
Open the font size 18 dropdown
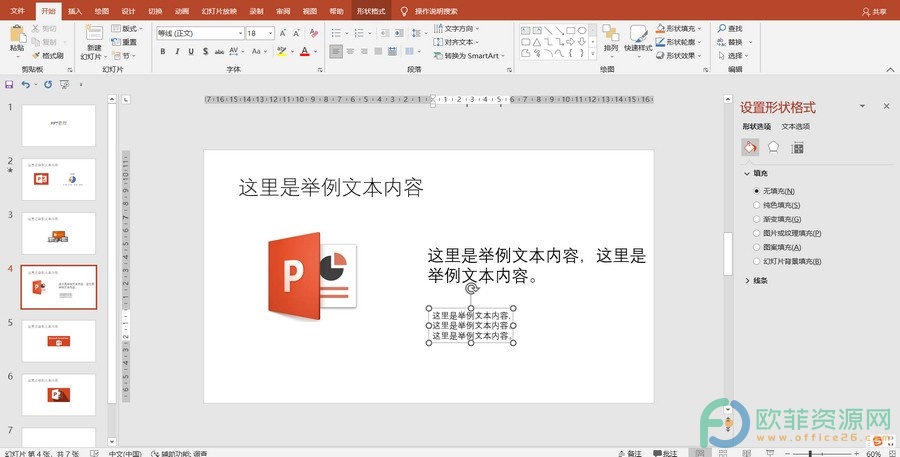pyautogui.click(x=270, y=33)
